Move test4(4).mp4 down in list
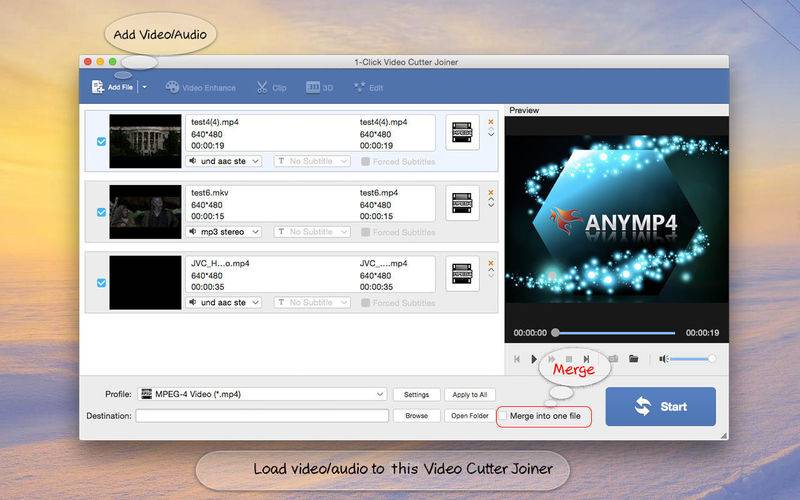Screen dimensions: 800x500 (x=491, y=134)
